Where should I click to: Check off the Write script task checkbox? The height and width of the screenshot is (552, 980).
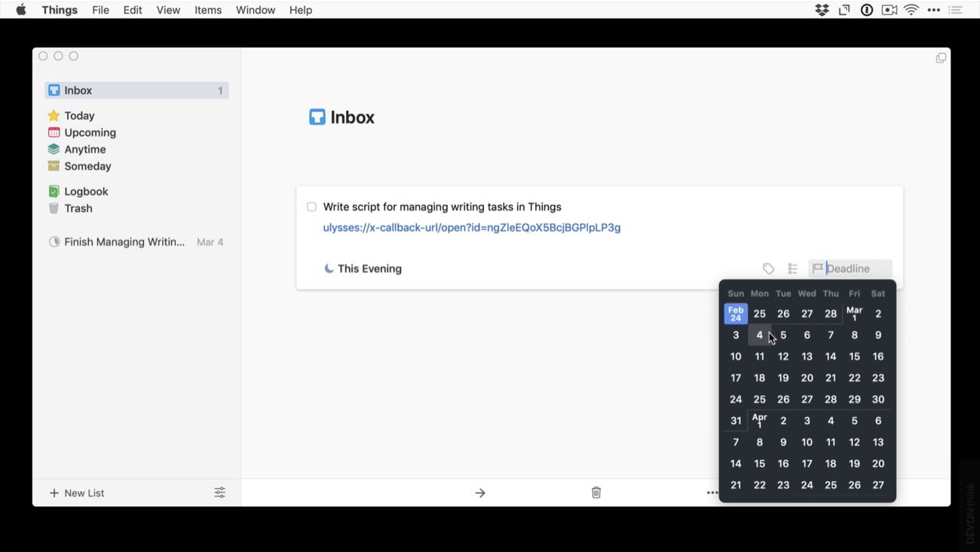[x=311, y=207]
